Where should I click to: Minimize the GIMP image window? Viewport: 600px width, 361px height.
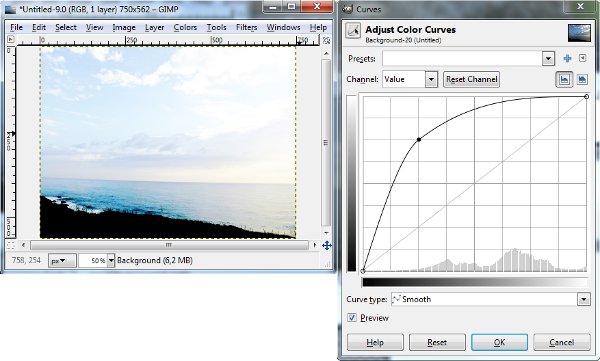pos(273,7)
